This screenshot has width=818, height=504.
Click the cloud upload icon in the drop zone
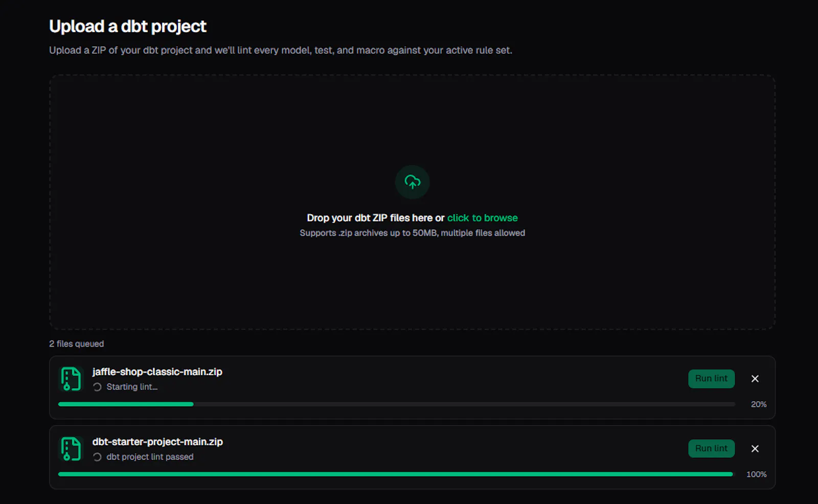tap(412, 182)
